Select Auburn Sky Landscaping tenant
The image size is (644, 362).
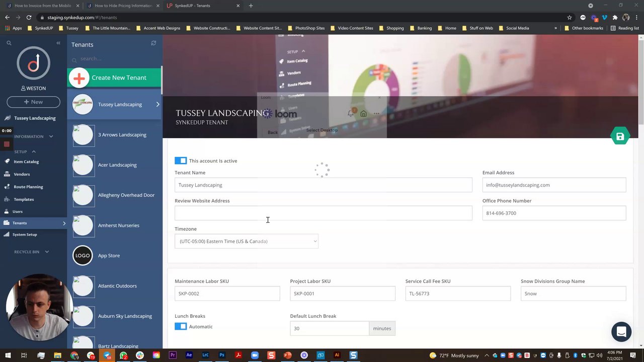pos(115,316)
